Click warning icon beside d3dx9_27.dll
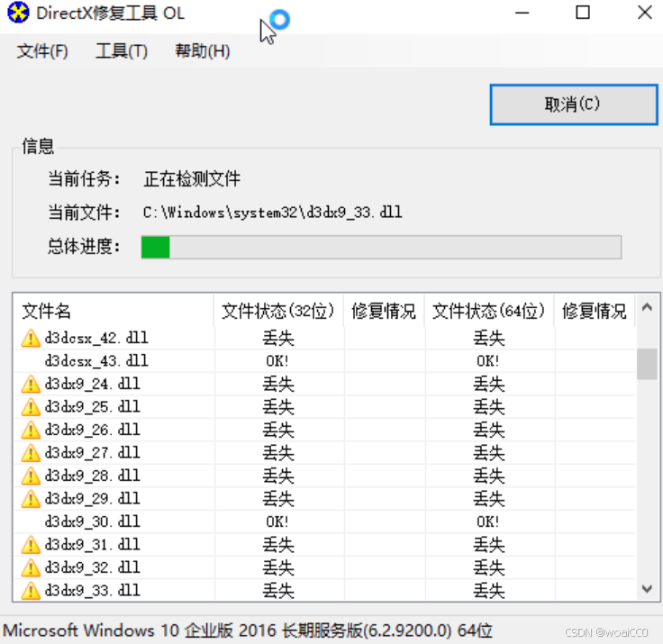The height and width of the screenshot is (644, 663). [31, 453]
